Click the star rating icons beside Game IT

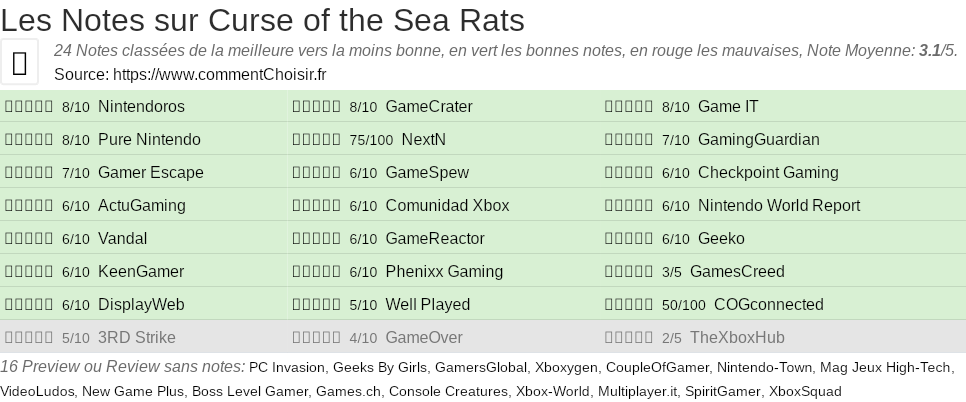pyautogui.click(x=629, y=107)
